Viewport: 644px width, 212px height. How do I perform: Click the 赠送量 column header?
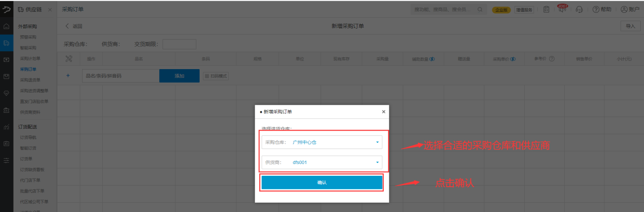[x=464, y=59]
